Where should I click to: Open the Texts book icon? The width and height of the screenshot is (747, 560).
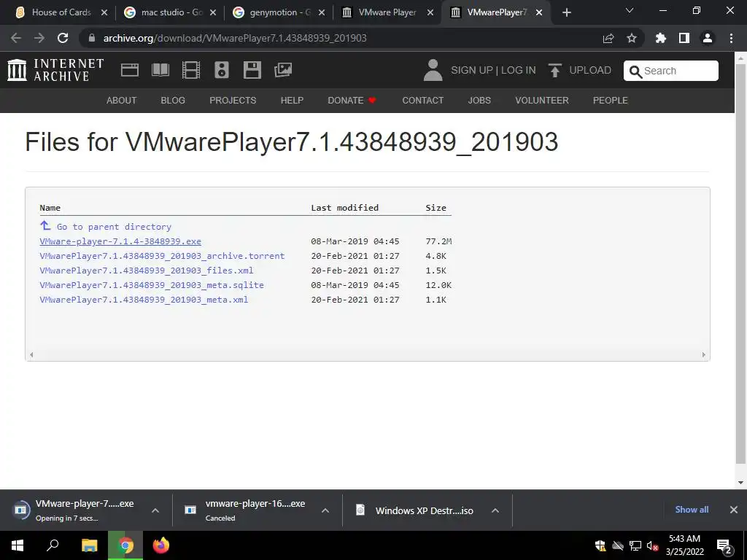pos(160,70)
